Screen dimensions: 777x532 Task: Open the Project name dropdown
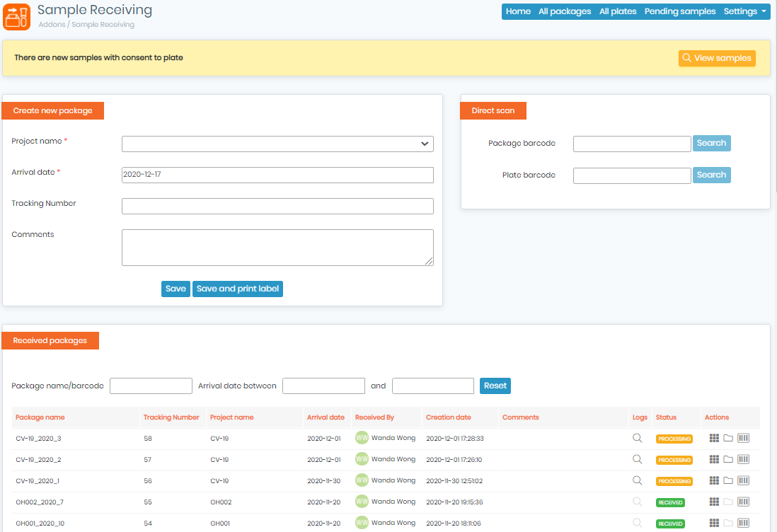click(x=277, y=144)
